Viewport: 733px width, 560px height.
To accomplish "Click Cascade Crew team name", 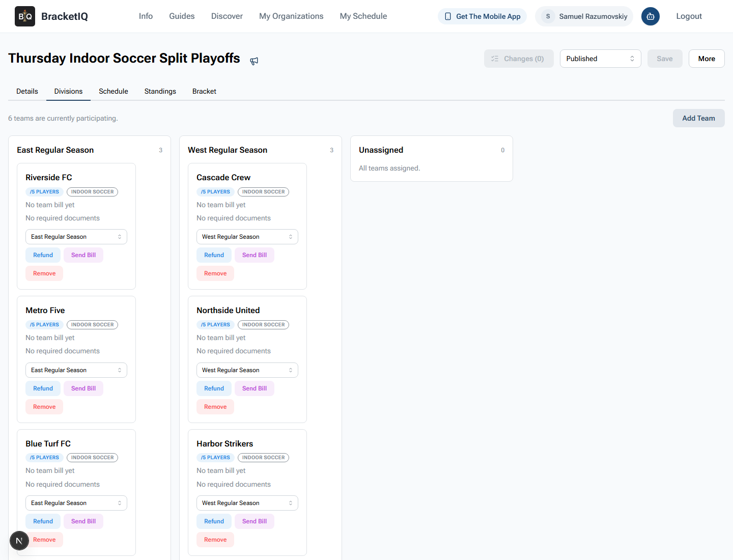I will pos(223,178).
